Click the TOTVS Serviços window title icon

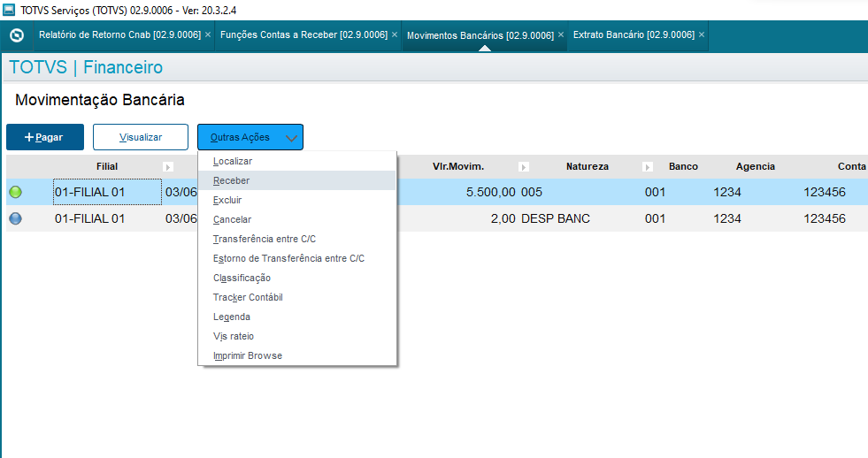[9, 10]
